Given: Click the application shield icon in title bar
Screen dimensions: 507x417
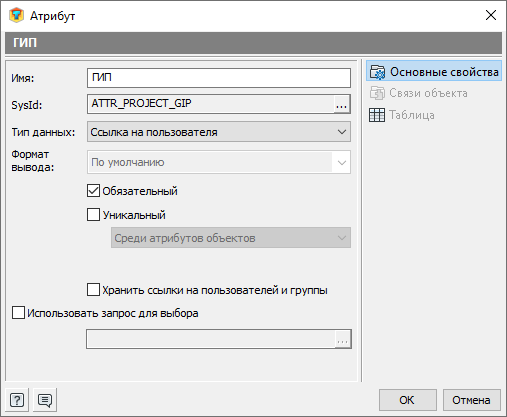Looking at the screenshot, I should coord(16,15).
